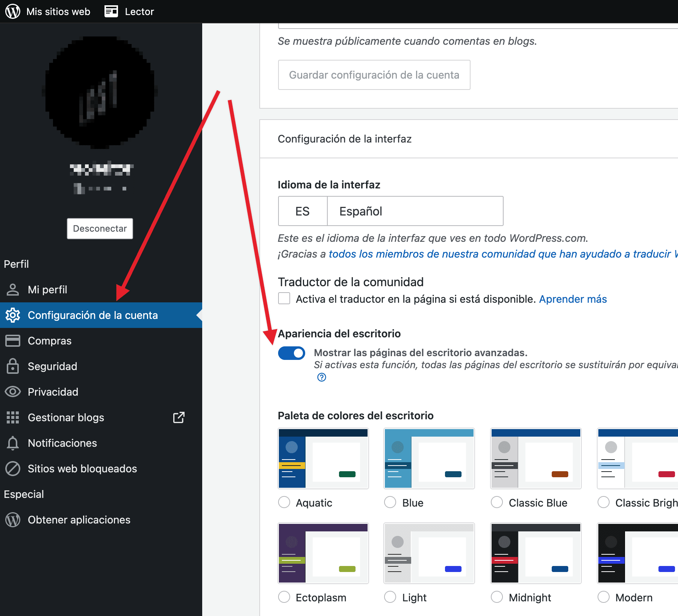Open Seguridad via the padlock icon
The width and height of the screenshot is (678, 616).
pyautogui.click(x=13, y=366)
